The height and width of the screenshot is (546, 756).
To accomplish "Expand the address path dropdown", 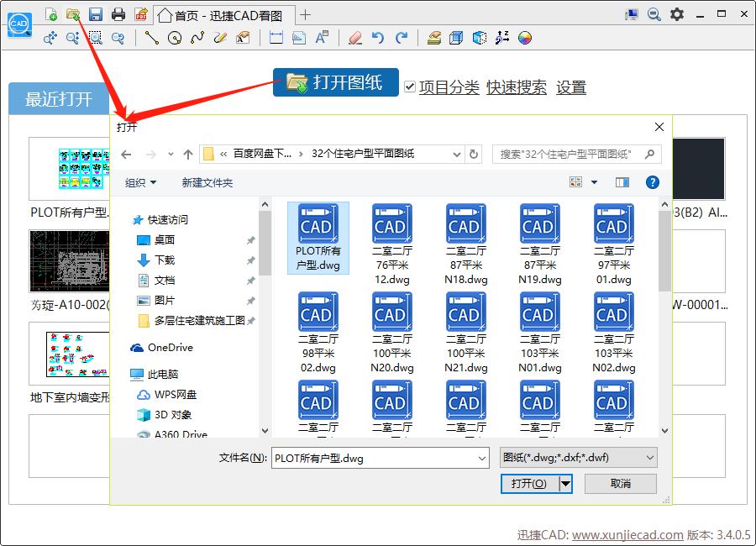I will click(x=457, y=155).
